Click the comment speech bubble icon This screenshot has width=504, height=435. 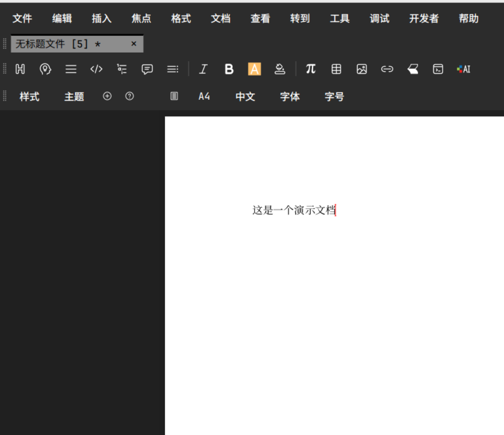147,70
